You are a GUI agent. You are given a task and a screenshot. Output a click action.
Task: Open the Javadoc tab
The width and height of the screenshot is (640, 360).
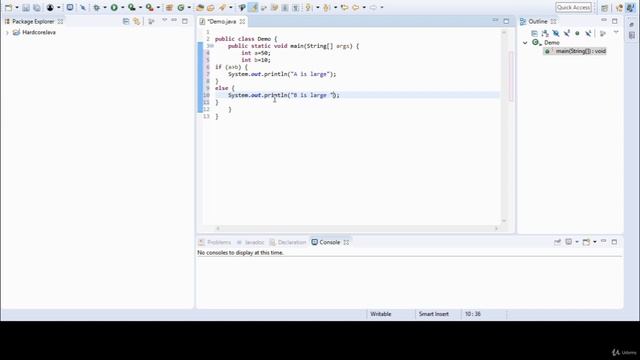(250, 242)
